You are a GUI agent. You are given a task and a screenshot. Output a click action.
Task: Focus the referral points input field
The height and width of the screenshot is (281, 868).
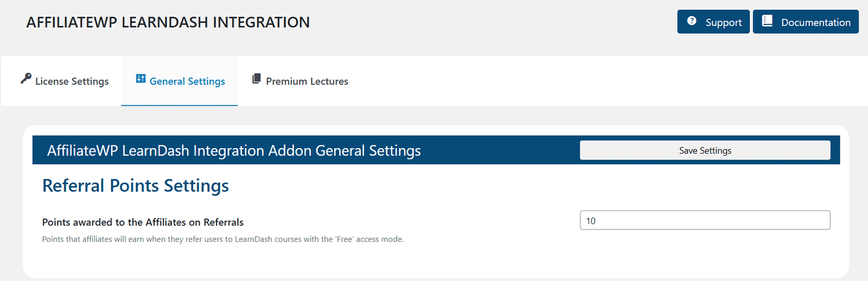click(x=705, y=220)
